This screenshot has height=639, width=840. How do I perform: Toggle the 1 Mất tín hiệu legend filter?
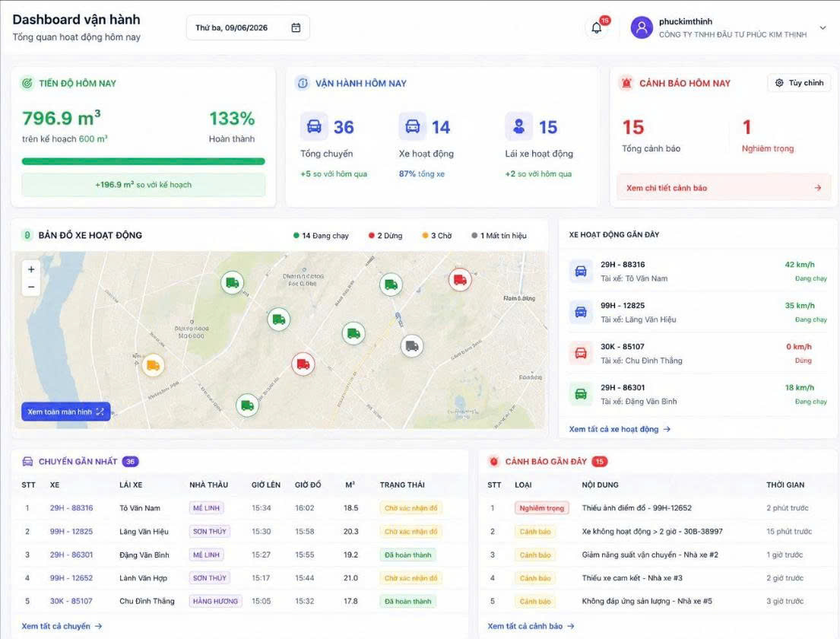click(499, 235)
